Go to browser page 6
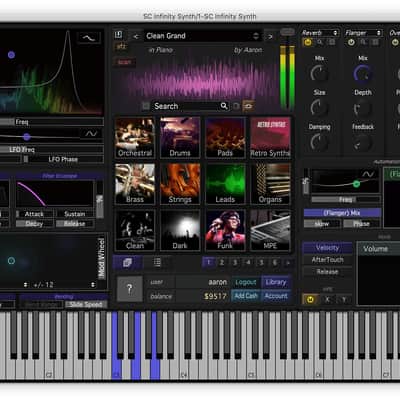Image resolution: width=400 pixels, height=400 pixels. coord(275,263)
